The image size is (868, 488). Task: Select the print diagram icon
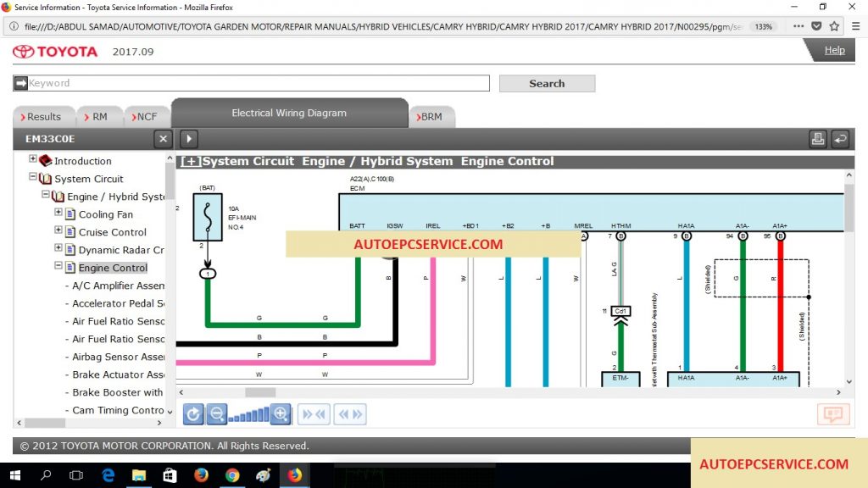817,138
